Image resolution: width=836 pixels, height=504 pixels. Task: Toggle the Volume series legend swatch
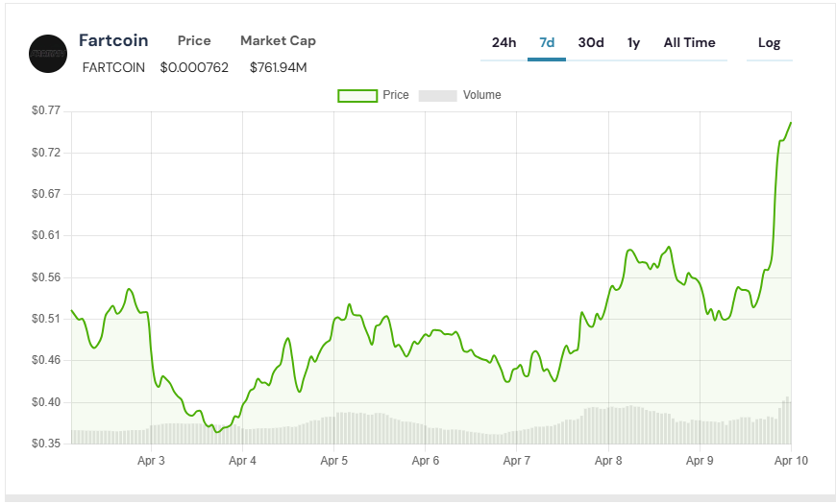pos(438,96)
